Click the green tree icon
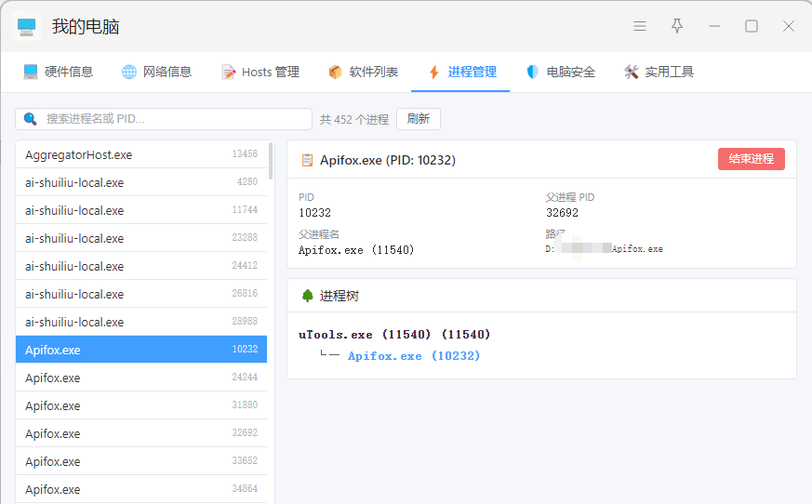812x504 pixels. (x=308, y=296)
